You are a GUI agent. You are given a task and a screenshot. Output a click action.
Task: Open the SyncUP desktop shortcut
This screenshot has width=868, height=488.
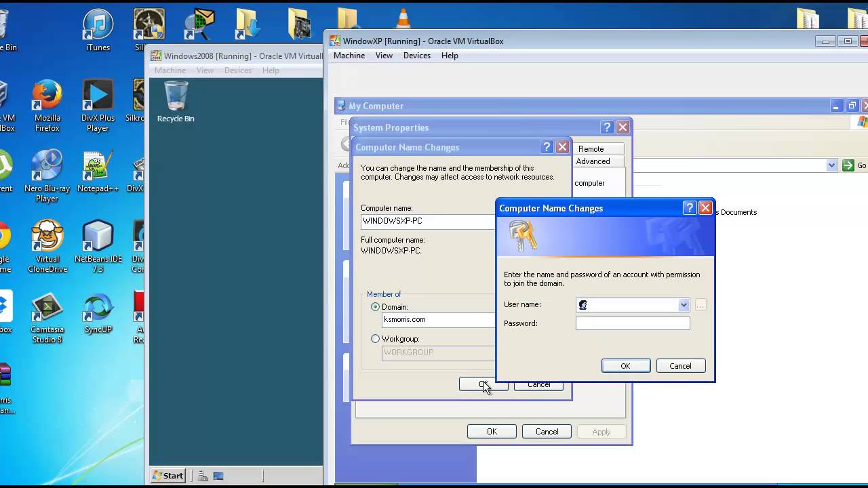coord(98,312)
